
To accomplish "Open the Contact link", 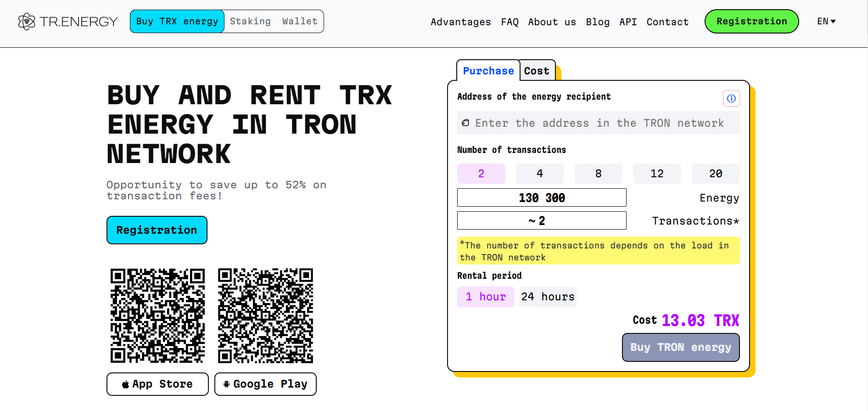I will [x=667, y=22].
